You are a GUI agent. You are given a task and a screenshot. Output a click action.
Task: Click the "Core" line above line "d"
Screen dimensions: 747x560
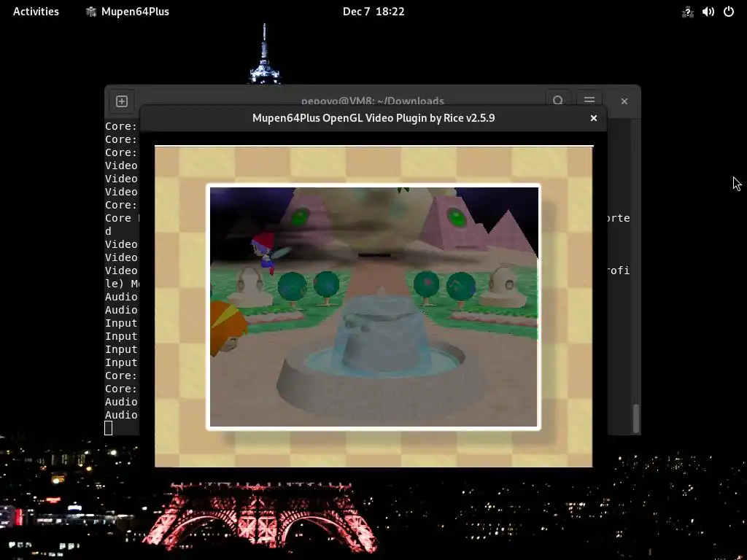click(x=122, y=218)
